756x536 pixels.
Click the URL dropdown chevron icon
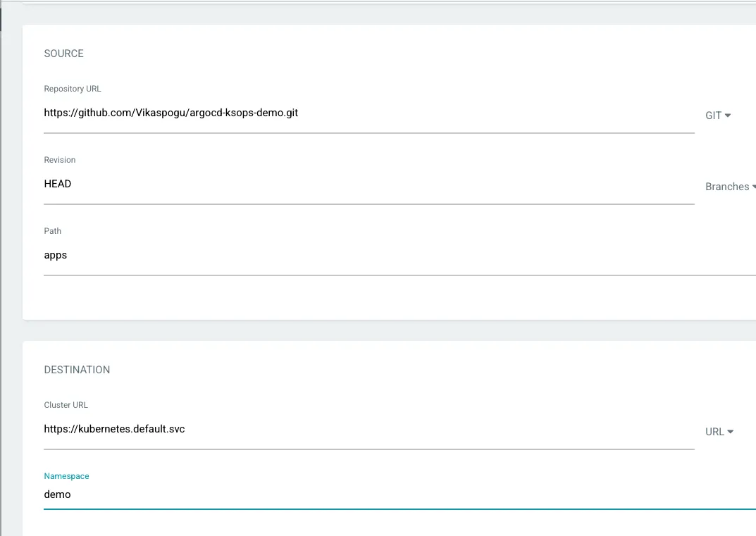(731, 432)
